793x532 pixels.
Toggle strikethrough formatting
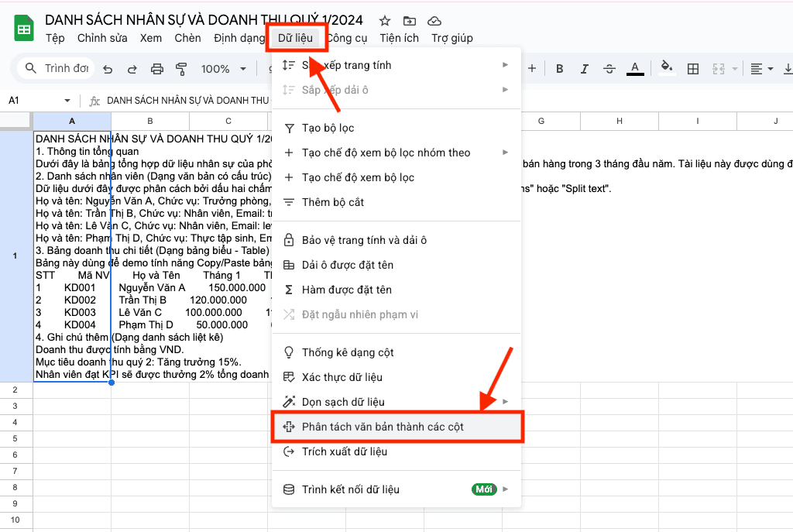pyautogui.click(x=609, y=69)
